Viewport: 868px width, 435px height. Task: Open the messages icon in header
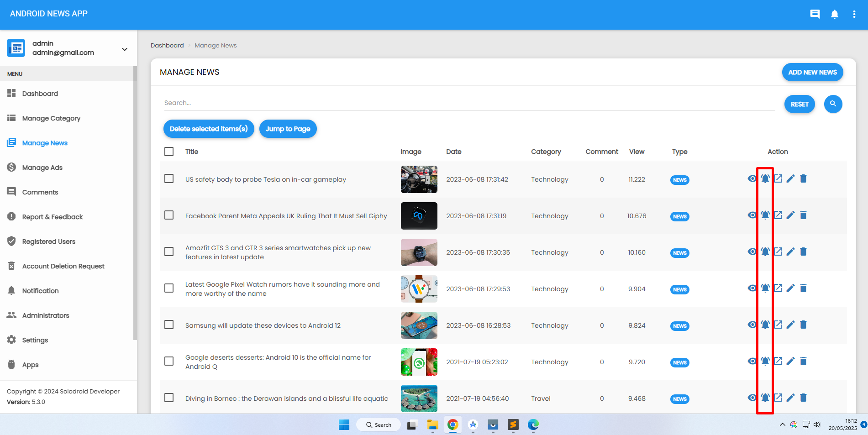[x=815, y=14]
